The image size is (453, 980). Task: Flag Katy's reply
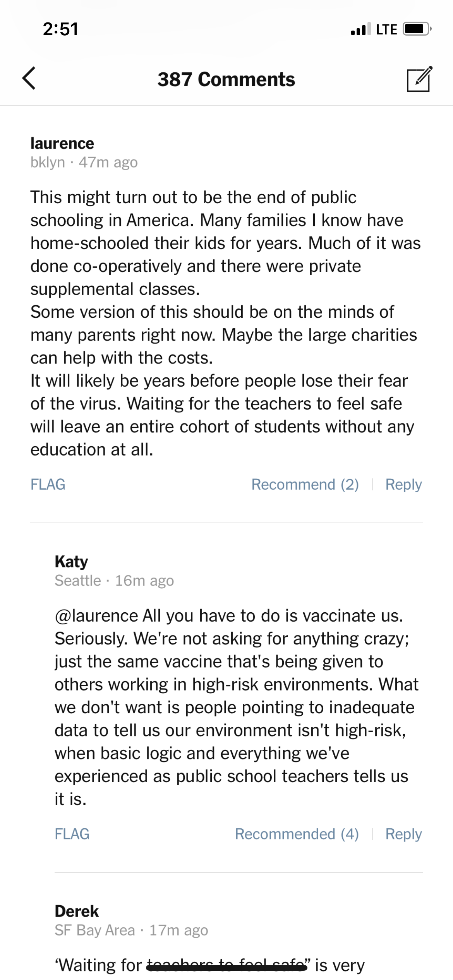click(x=72, y=834)
